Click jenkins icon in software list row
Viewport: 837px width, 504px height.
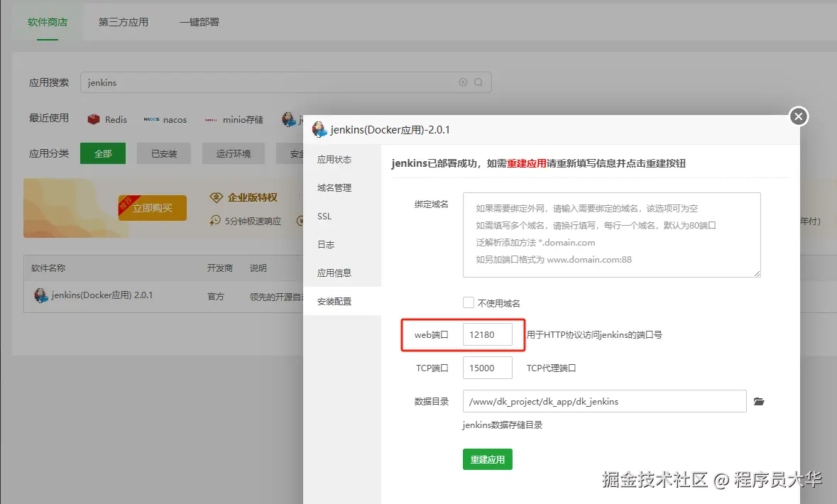(41, 295)
